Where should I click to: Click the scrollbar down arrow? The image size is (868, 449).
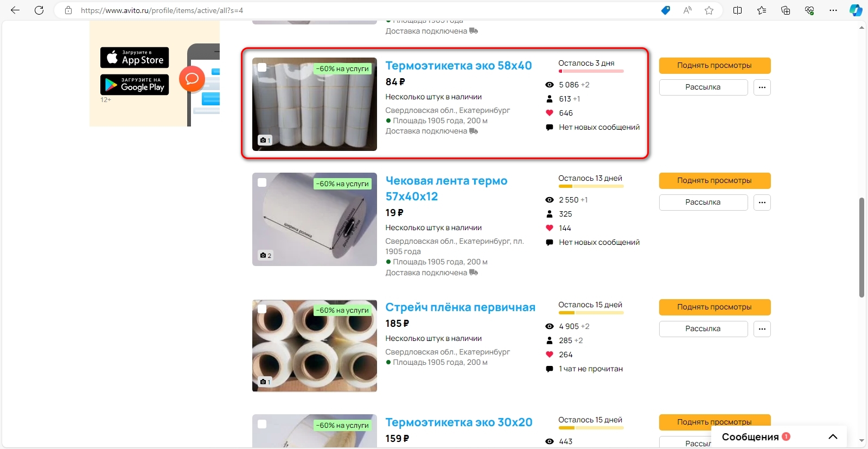point(861,441)
